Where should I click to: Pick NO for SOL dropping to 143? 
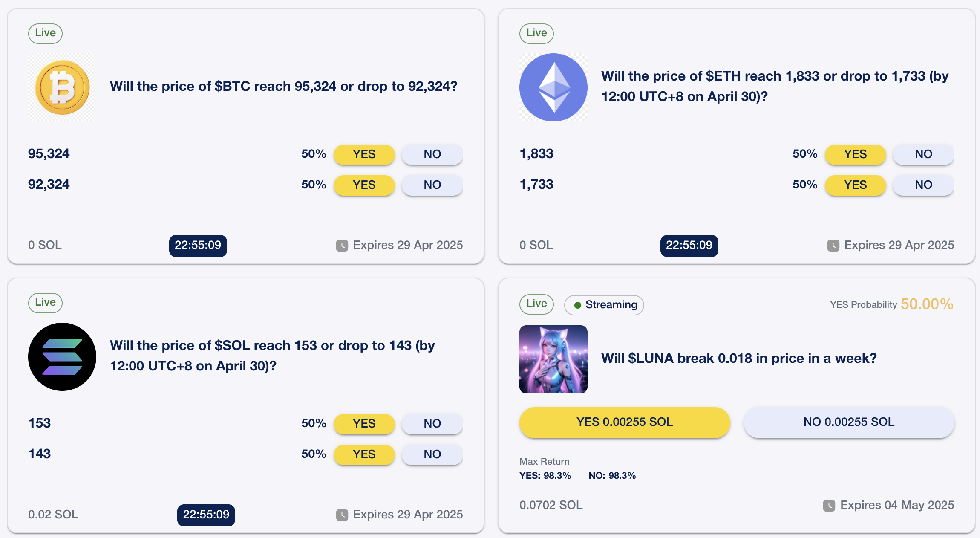(432, 454)
